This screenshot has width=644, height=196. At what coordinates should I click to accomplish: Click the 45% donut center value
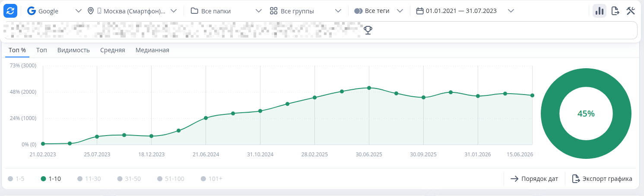click(x=586, y=114)
